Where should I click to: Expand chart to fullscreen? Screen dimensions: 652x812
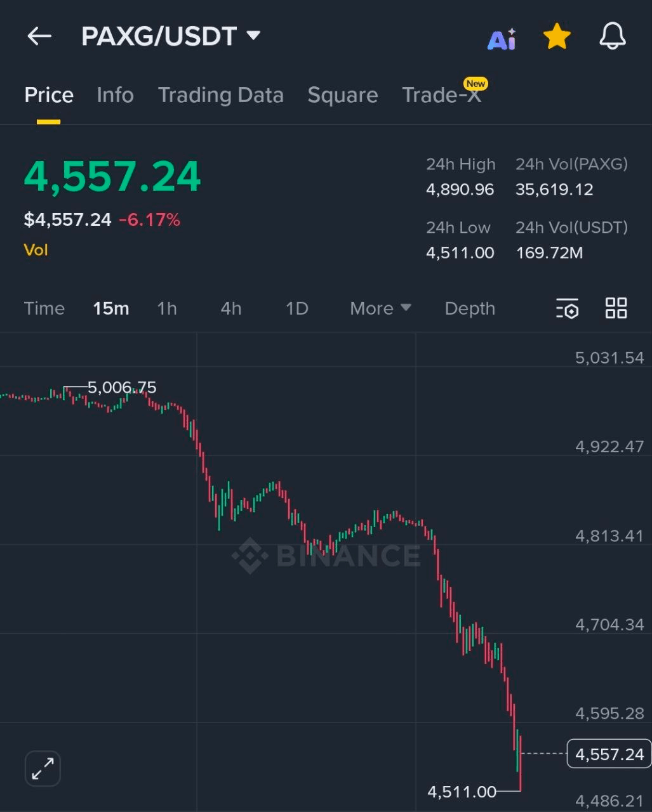43,769
